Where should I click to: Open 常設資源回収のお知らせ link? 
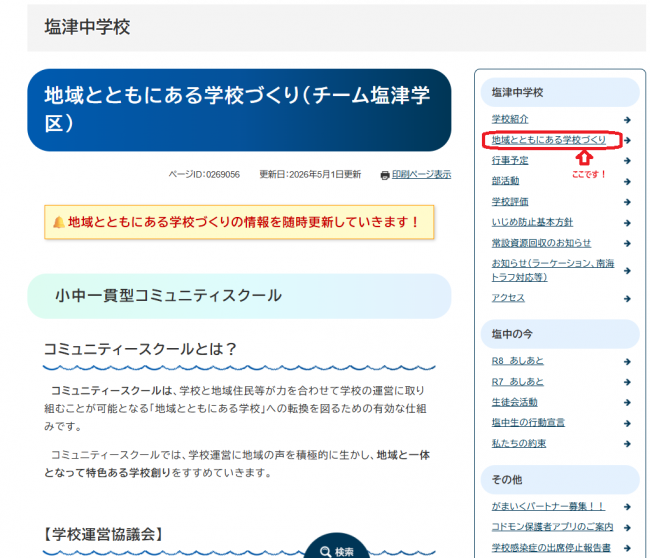(x=541, y=243)
